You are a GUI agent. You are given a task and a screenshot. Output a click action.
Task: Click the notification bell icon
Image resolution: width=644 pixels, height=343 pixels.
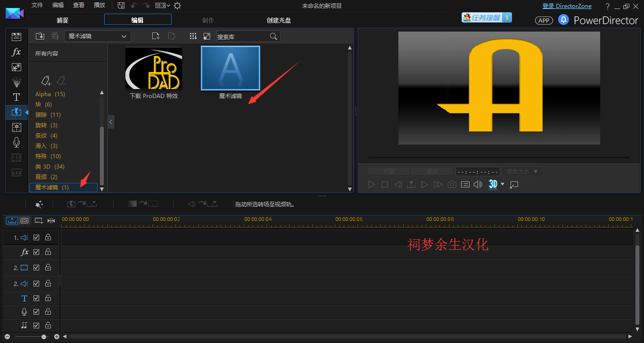tap(563, 20)
